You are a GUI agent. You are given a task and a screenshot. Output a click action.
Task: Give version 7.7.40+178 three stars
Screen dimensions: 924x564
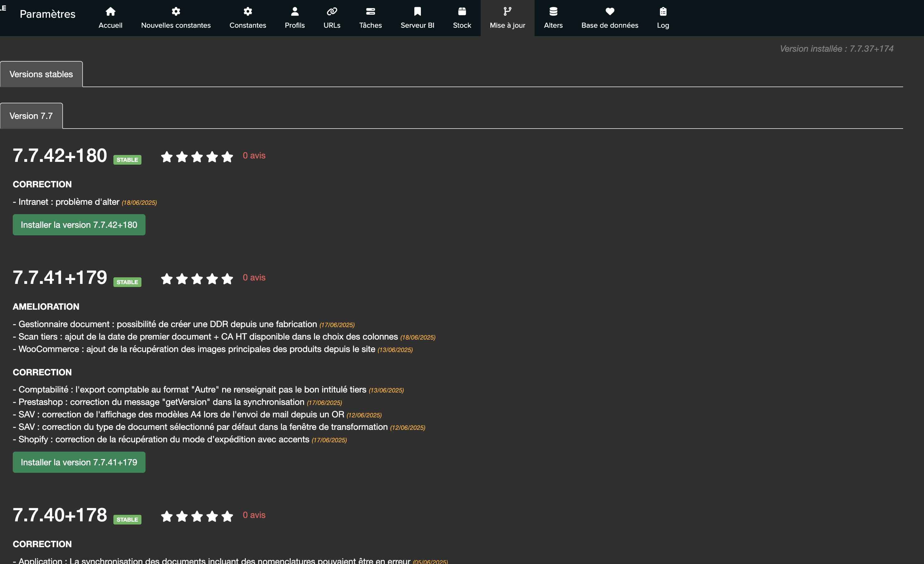coord(197,516)
